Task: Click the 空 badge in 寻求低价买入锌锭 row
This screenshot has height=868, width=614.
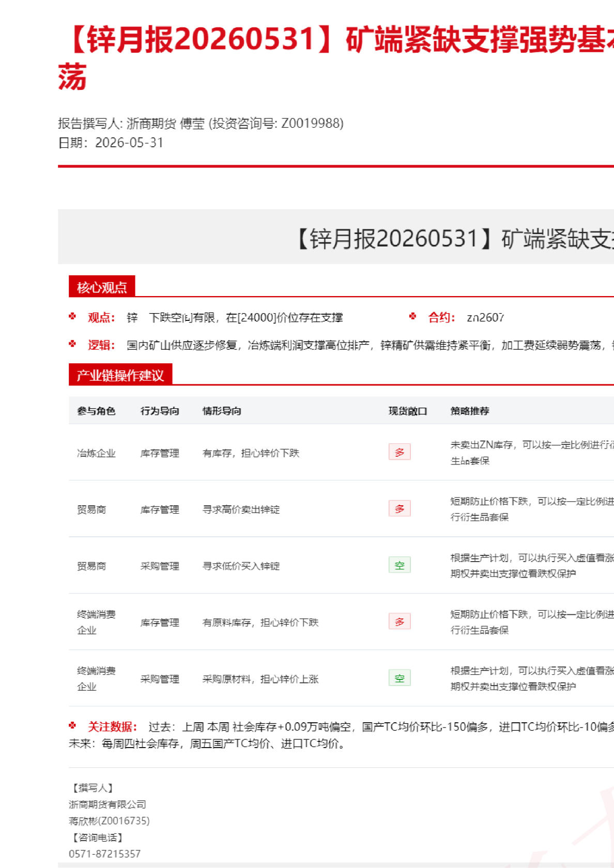Action: click(x=400, y=565)
